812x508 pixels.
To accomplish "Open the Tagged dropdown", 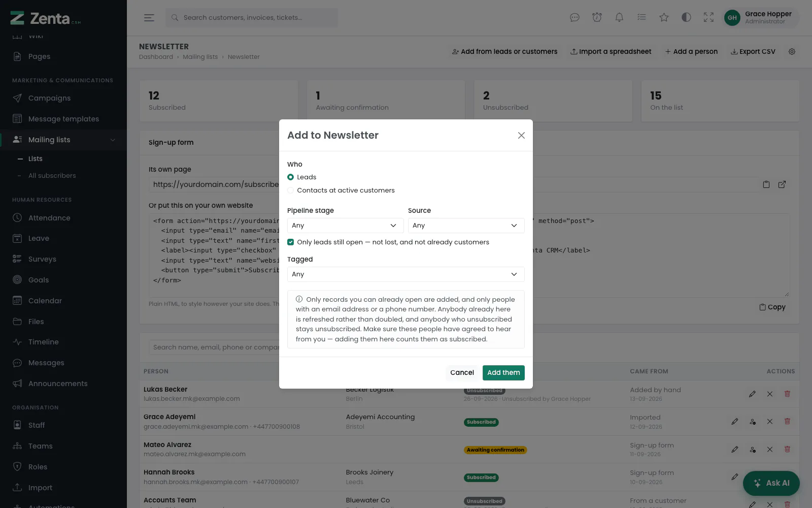I will [x=405, y=274].
